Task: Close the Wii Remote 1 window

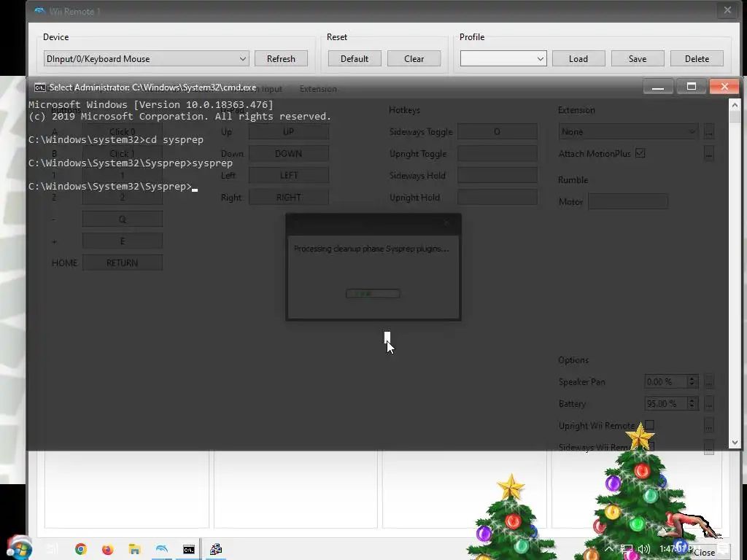Action: (727, 10)
